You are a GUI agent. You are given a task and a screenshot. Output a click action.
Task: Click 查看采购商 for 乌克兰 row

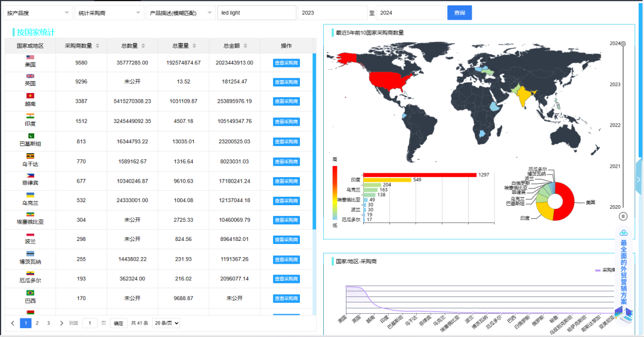pos(286,201)
